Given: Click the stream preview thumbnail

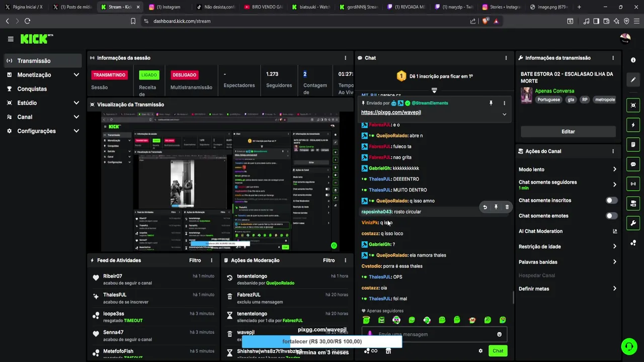Looking at the screenshot, I should coord(220,182).
